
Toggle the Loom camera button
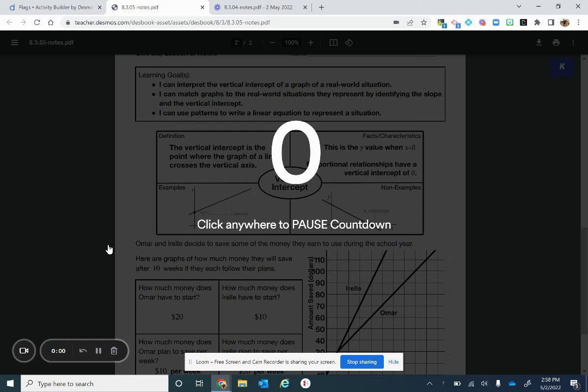tap(24, 351)
